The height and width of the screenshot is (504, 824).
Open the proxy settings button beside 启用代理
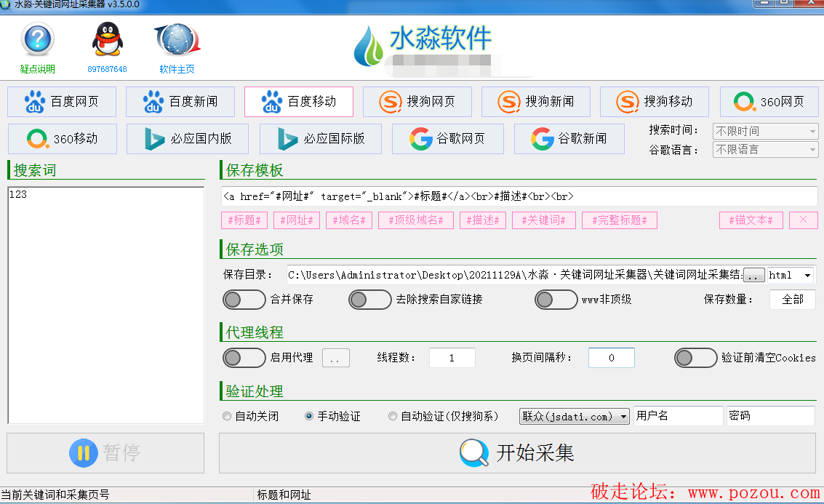point(336,358)
